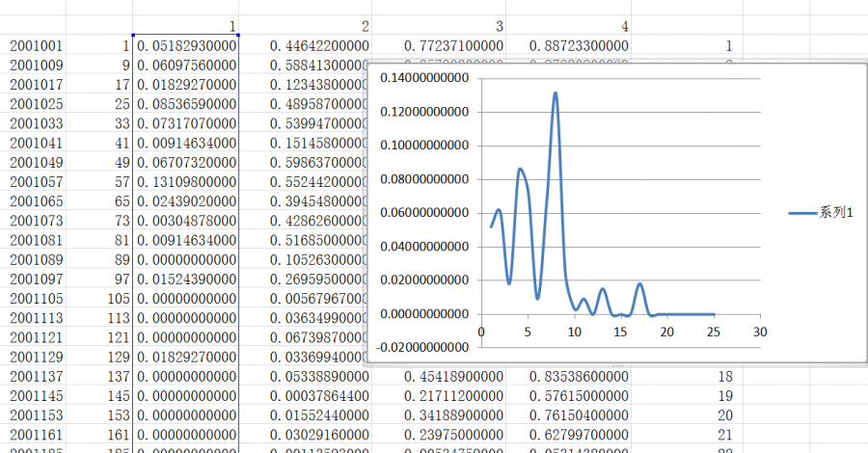Click cell with value 0.03029160000

tap(306, 434)
